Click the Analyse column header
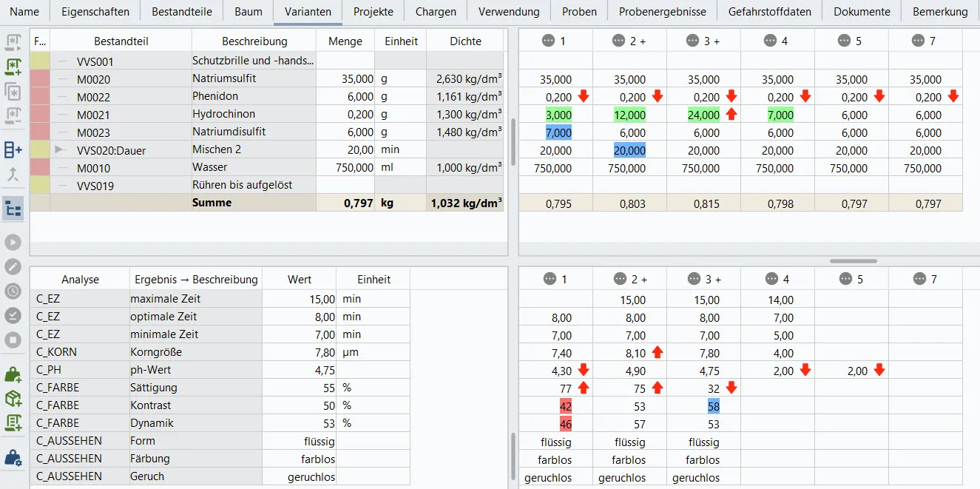The width and height of the screenshot is (980, 489). pyautogui.click(x=80, y=279)
